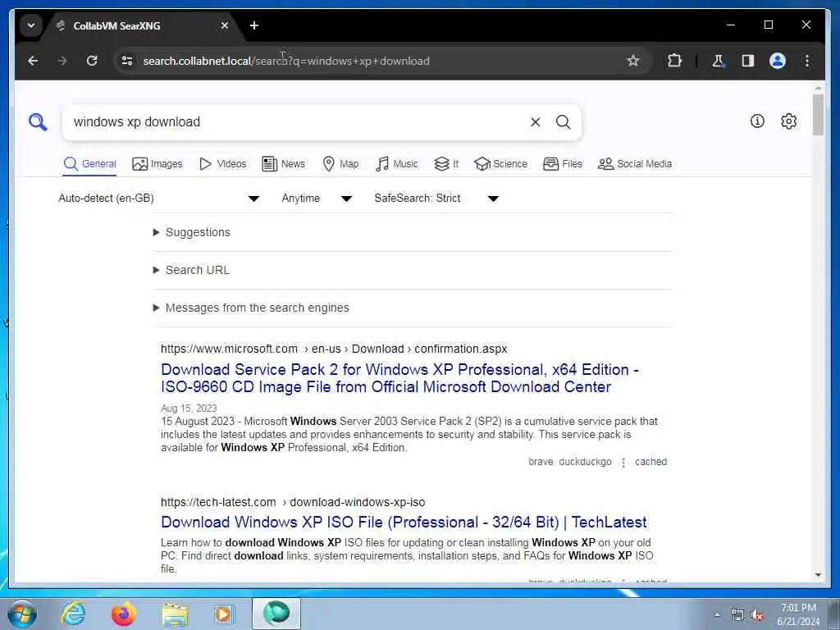Screen dimensions: 840x630
Task: Open Chrome Labs flask icon
Action: 719,61
